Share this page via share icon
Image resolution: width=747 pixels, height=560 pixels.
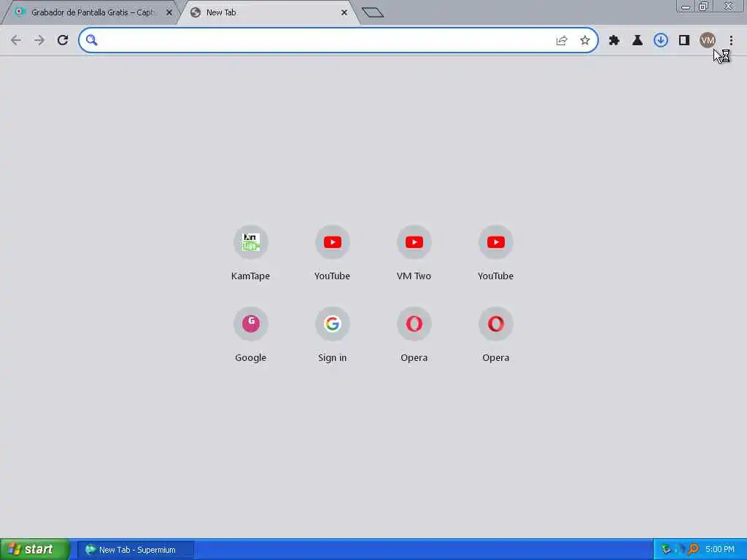point(562,41)
